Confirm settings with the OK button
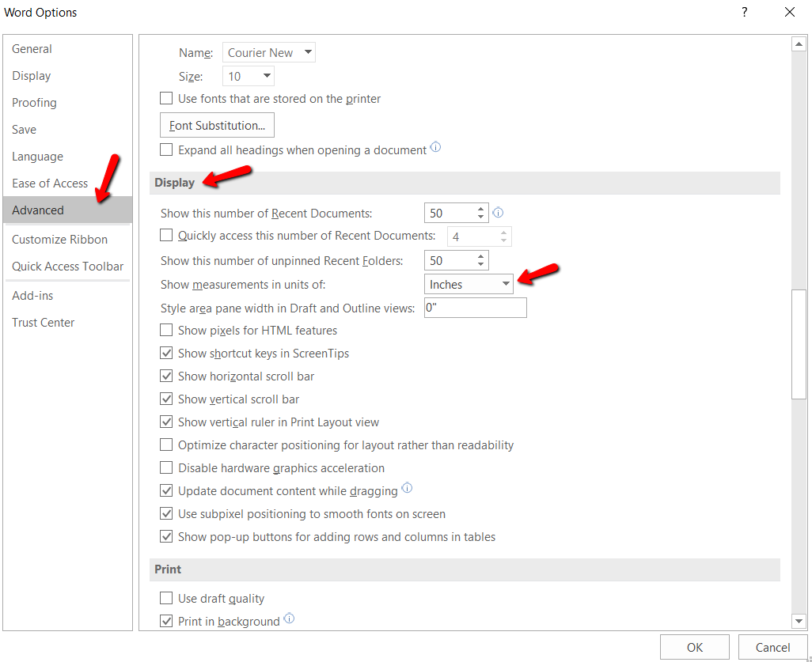The image size is (812, 662). coord(694,648)
